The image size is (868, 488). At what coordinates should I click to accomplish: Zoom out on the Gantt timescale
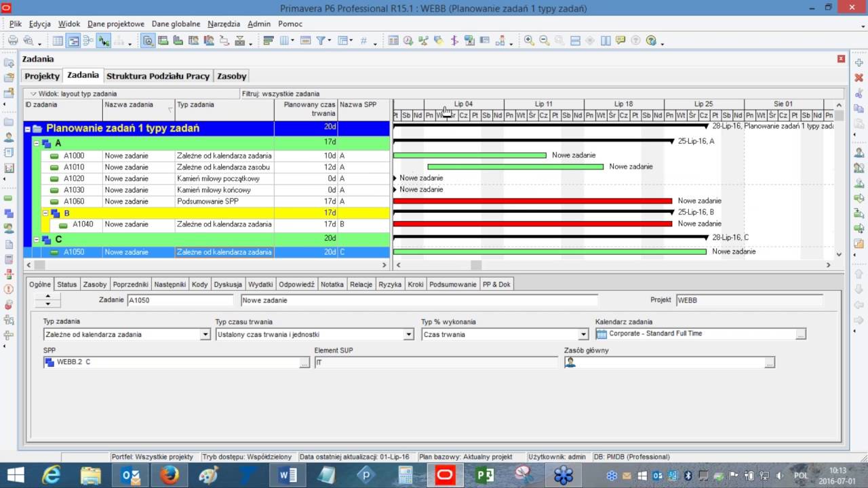pos(544,41)
